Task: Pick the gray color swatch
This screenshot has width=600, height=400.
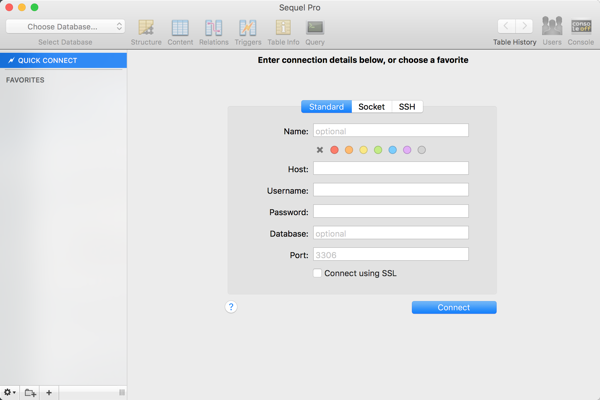Action: click(422, 150)
